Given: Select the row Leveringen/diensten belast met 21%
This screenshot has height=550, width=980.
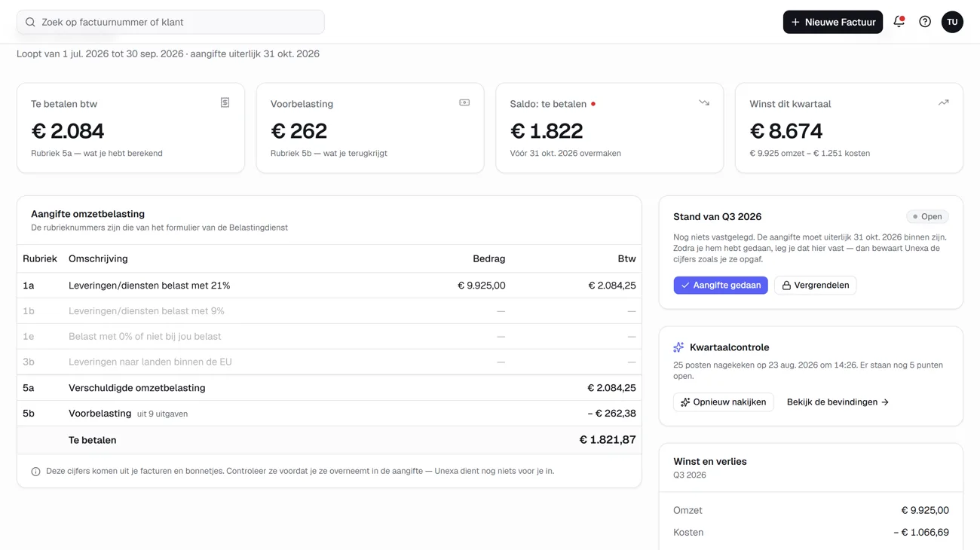Looking at the screenshot, I should 329,286.
